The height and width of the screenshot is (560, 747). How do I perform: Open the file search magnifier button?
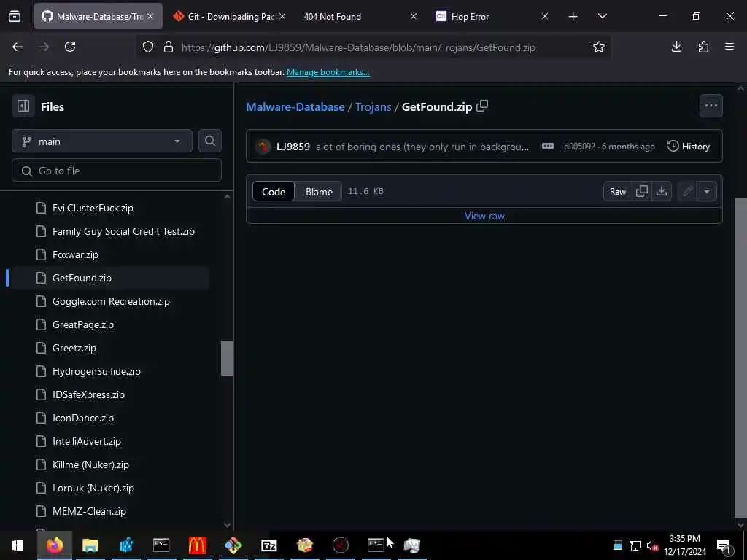(x=209, y=141)
